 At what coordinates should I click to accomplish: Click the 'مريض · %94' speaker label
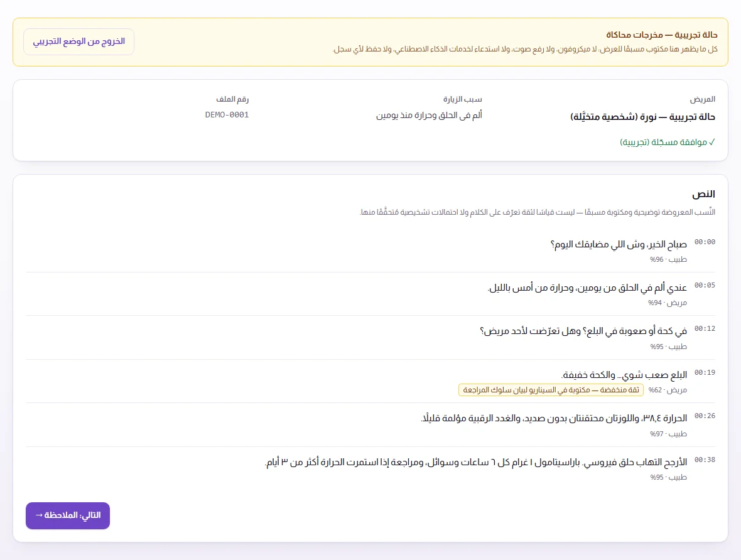click(x=668, y=303)
